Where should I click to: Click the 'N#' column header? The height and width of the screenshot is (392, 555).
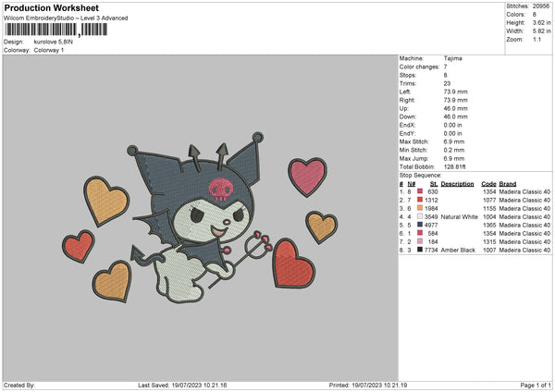click(412, 184)
